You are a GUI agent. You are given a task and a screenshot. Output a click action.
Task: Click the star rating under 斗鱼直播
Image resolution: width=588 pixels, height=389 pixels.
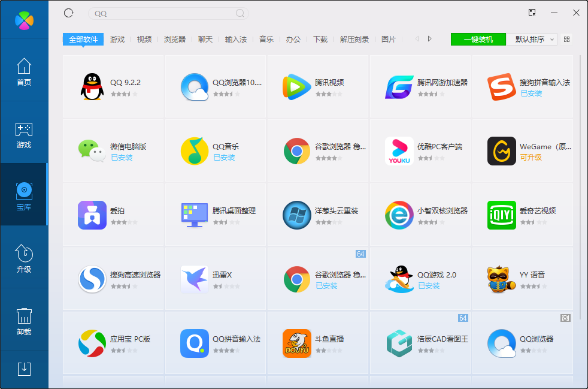pos(329,351)
